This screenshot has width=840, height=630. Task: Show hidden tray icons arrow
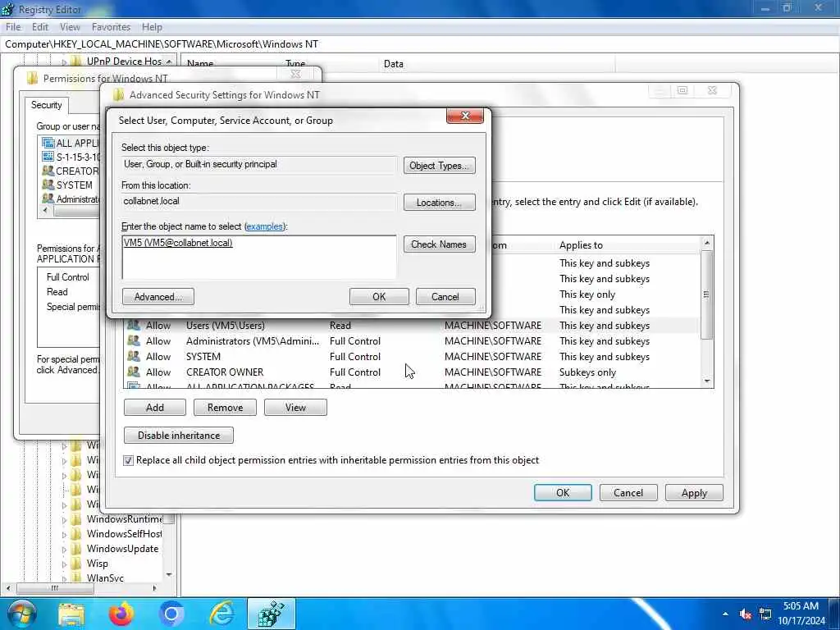[725, 614]
